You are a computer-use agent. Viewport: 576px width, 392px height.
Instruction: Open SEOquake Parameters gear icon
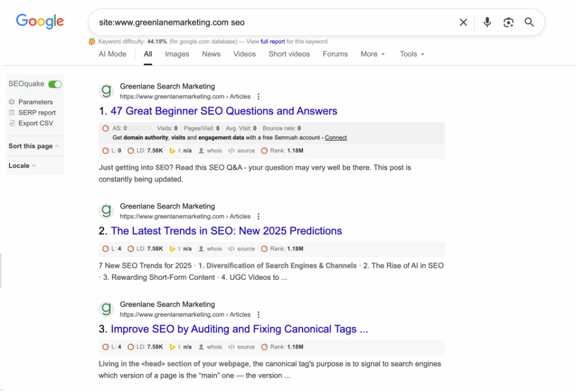point(12,102)
